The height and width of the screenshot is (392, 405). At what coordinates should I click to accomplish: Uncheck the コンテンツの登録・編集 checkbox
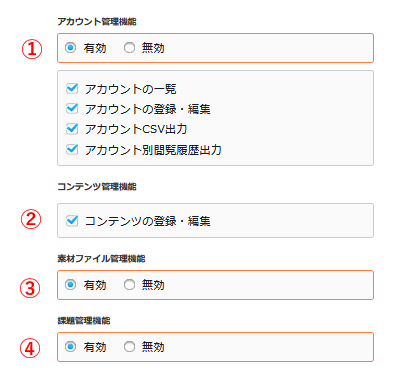pos(72,221)
